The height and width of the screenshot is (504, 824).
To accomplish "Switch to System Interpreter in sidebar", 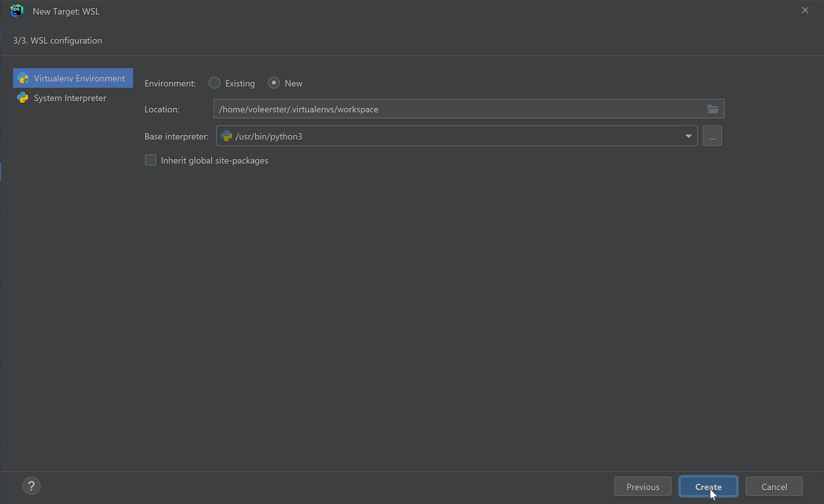I will pyautogui.click(x=70, y=98).
